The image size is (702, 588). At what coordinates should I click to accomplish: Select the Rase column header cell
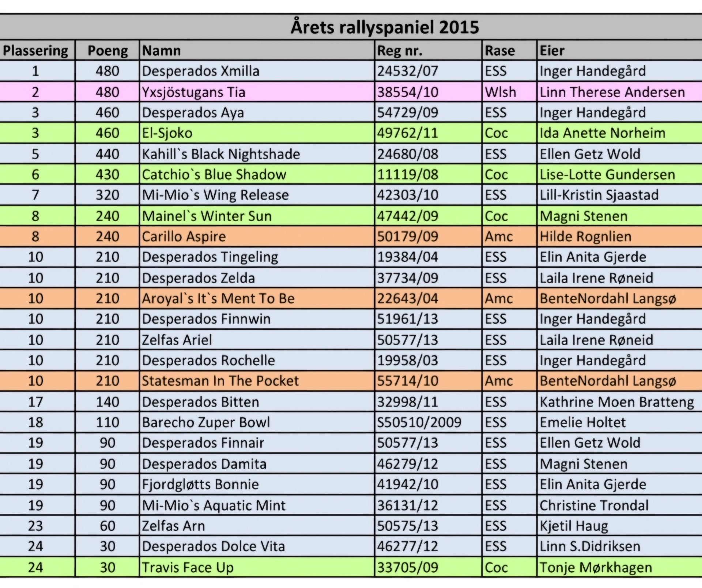click(509, 50)
